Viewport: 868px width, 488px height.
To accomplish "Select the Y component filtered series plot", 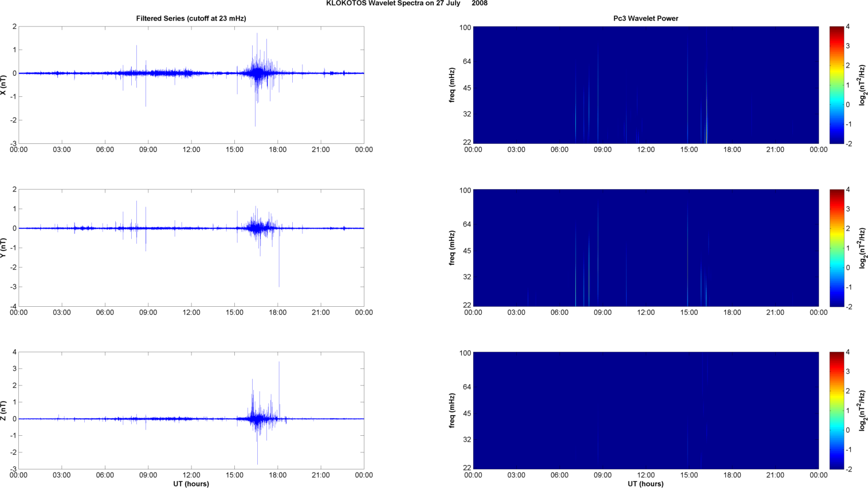I will point(191,248).
